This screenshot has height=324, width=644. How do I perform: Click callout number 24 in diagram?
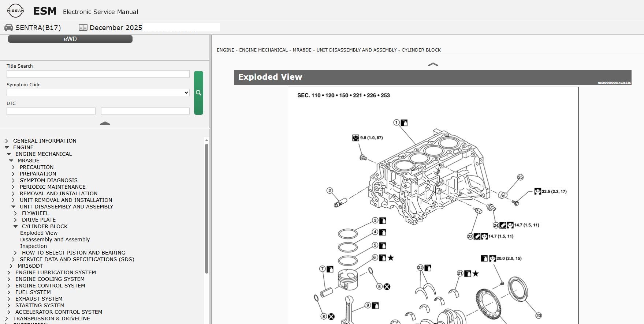point(496,225)
